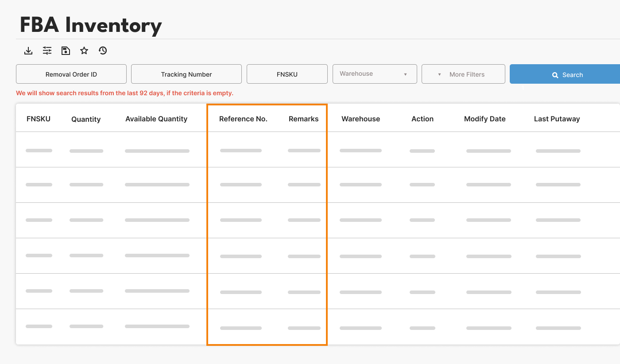Screen dimensions: 620x364
Task: Click the FNSKU filter field
Action: coord(287,74)
